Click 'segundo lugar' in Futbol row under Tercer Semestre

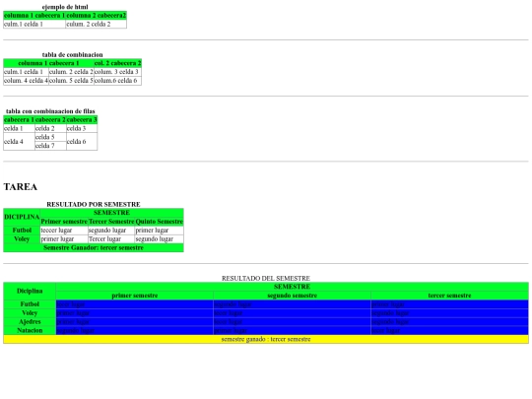(111, 231)
